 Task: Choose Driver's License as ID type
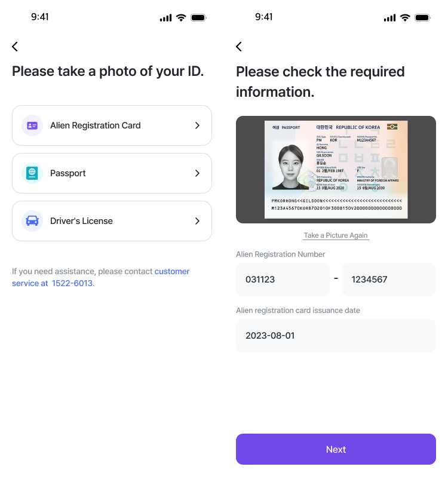point(112,221)
